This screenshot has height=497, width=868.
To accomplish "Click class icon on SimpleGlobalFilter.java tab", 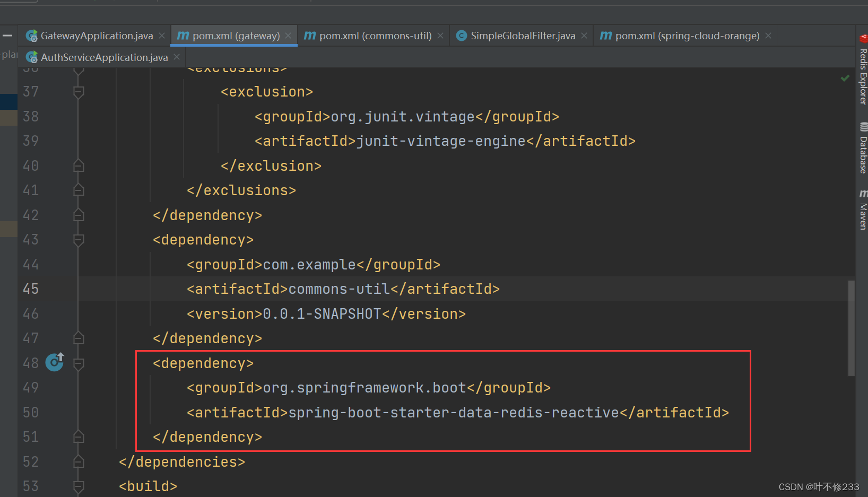I will pyautogui.click(x=462, y=36).
